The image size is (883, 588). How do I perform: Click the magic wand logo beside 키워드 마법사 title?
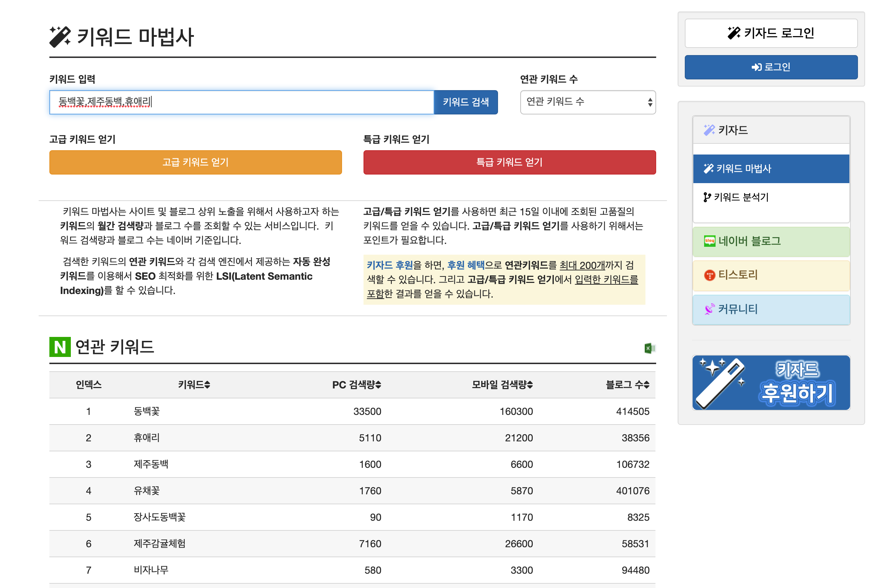60,37
